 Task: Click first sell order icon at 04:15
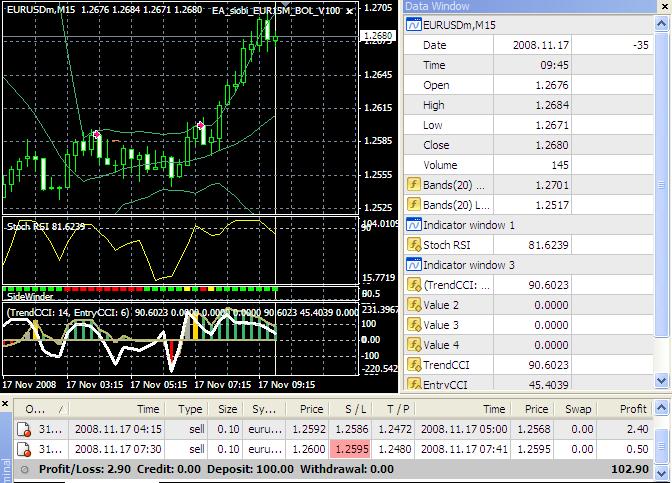pos(24,429)
